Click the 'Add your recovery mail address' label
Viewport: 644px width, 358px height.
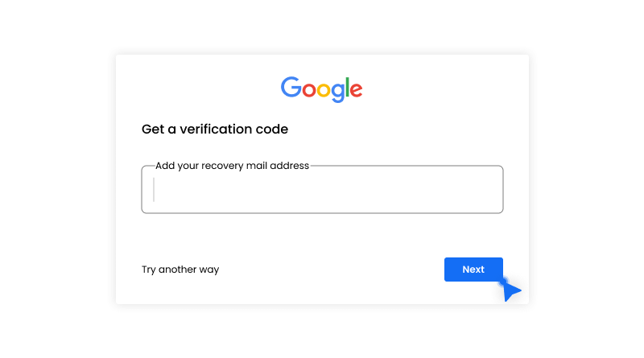(232, 166)
